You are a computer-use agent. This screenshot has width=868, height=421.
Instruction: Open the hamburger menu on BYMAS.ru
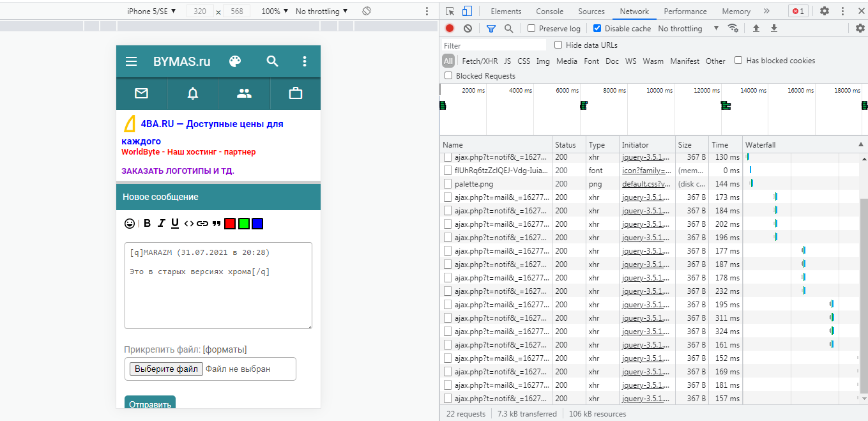pyautogui.click(x=131, y=61)
